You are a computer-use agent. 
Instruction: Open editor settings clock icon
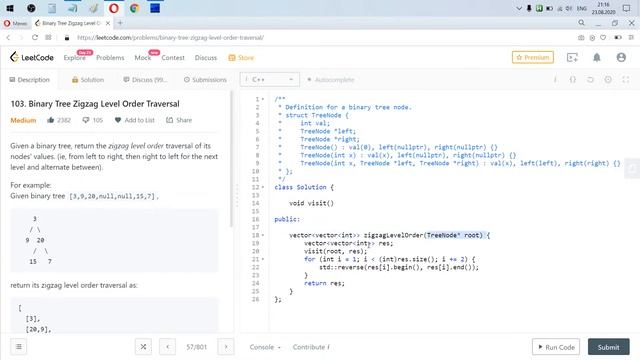tap(608, 80)
